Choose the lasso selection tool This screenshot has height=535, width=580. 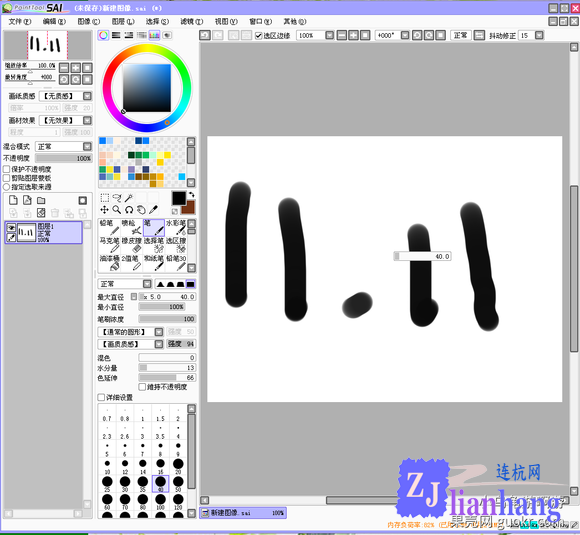click(117, 198)
